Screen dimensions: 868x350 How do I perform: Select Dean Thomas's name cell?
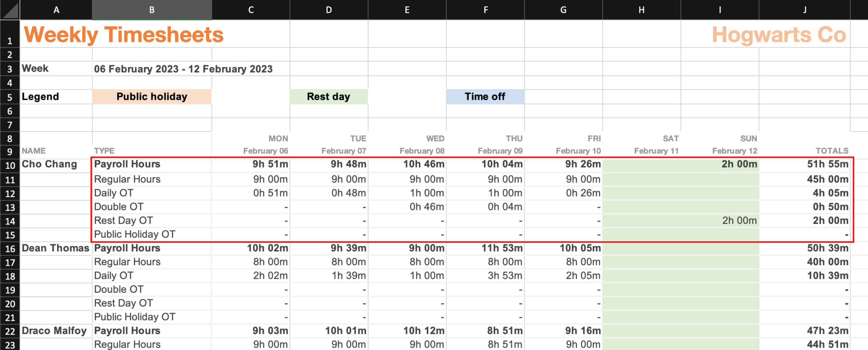point(56,248)
